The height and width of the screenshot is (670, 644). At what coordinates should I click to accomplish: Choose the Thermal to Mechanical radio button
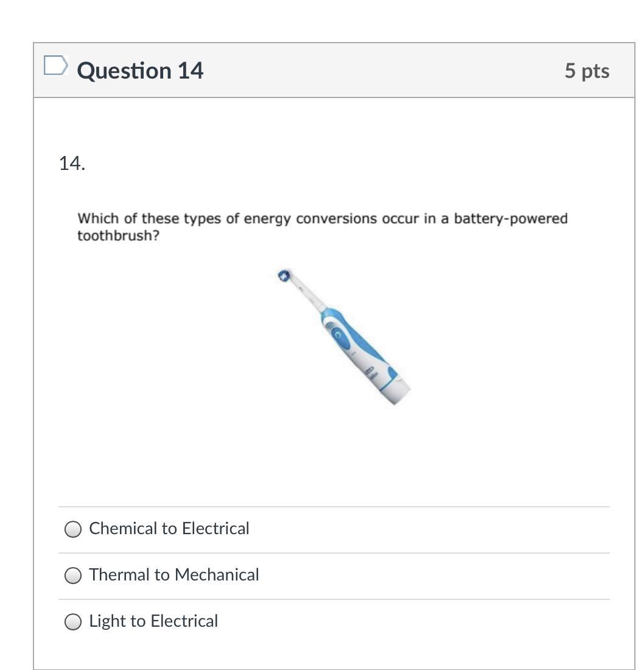tap(73, 576)
